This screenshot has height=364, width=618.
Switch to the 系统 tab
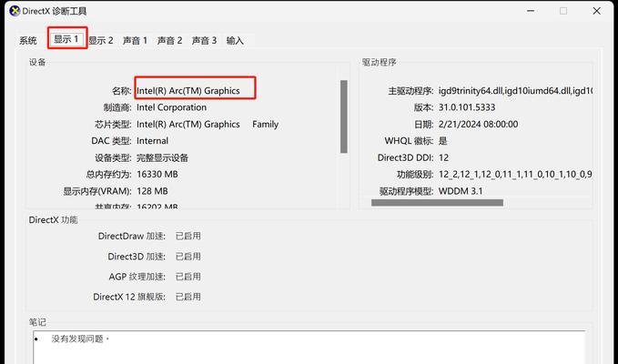(28, 41)
